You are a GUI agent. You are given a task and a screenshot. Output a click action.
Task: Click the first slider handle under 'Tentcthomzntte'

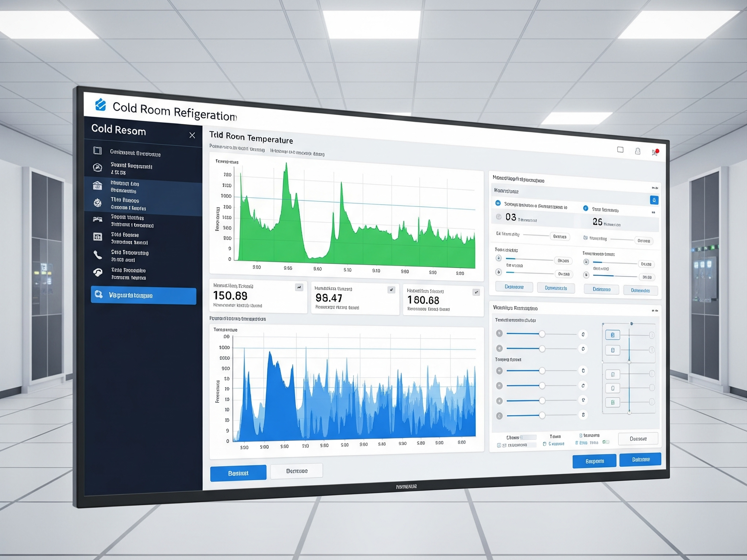coord(542,334)
